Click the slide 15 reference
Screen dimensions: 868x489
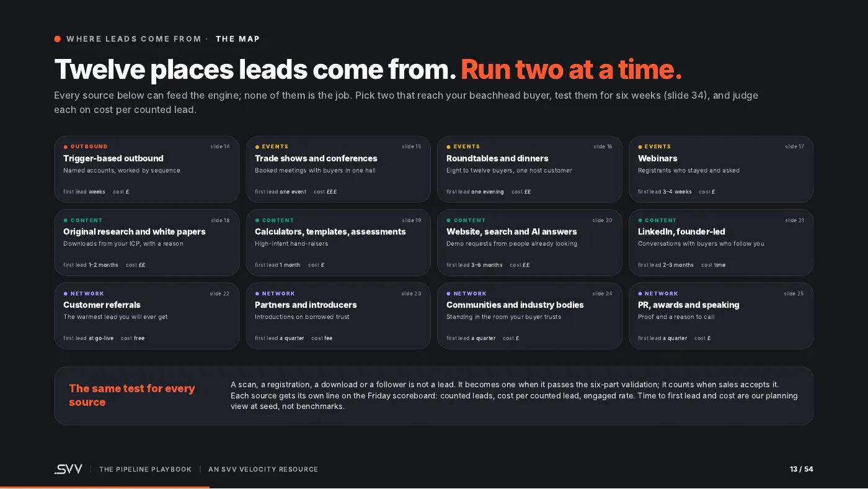coord(412,147)
